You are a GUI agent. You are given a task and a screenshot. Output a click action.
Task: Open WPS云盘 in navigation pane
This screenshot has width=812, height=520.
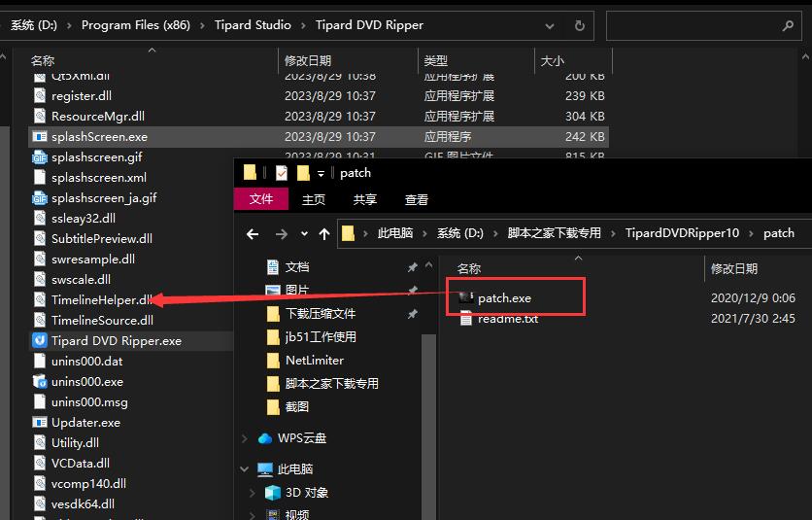coord(302,438)
